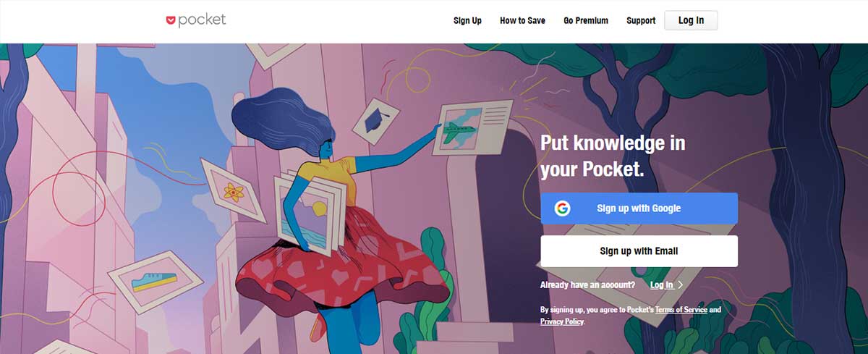Click the chevron arrow beside Log in link
868x354 pixels.
[x=680, y=285]
